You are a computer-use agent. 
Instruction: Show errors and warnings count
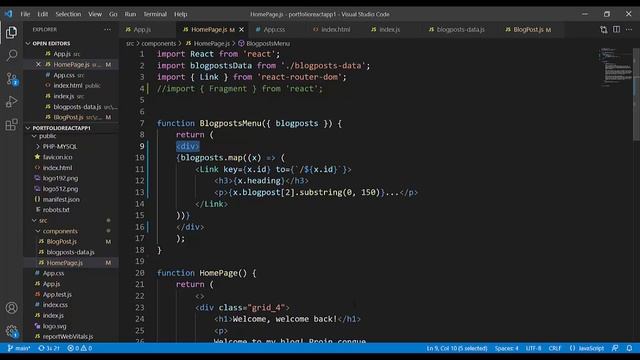coord(80,348)
